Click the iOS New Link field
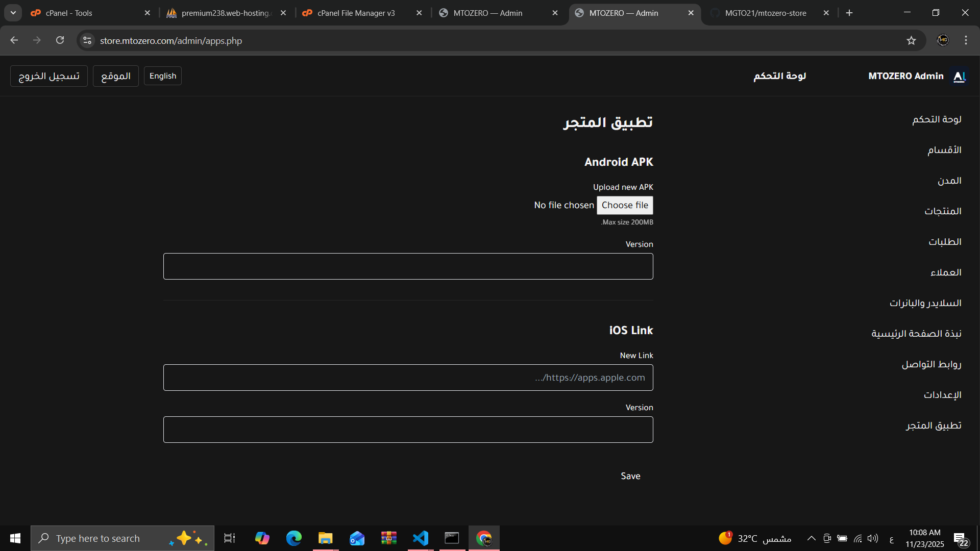This screenshot has height=551, width=980. [x=408, y=378]
